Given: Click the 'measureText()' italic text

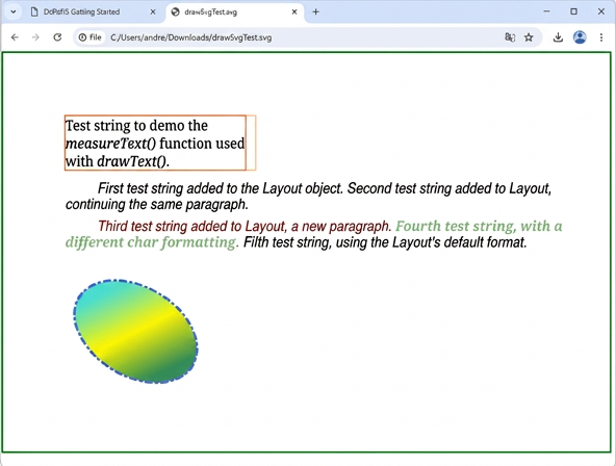Looking at the screenshot, I should coord(111,143).
